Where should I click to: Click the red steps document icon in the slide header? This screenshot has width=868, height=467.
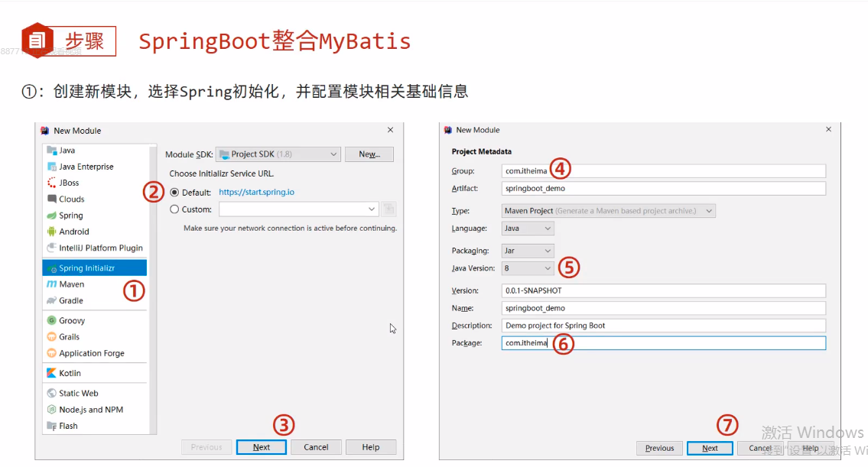(x=37, y=41)
